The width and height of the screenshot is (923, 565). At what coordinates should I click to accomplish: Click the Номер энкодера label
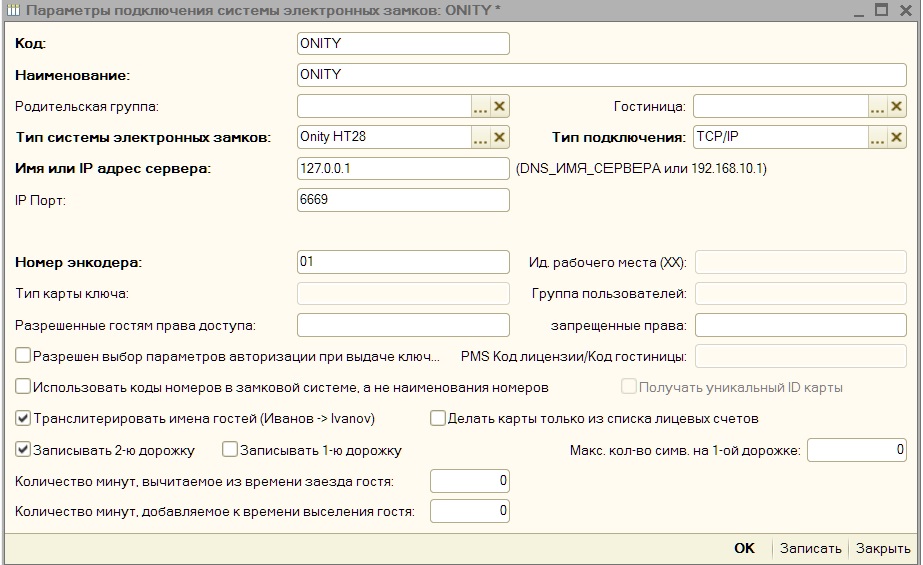click(78, 262)
